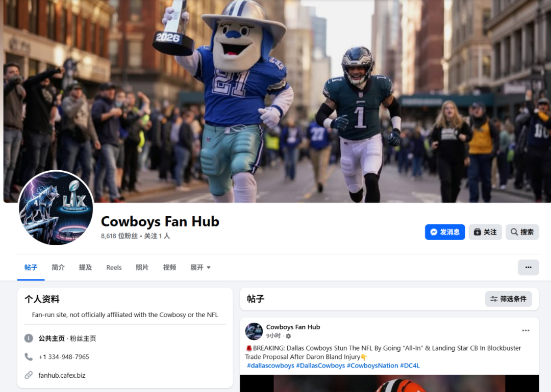Click the #DC4L hashtag link

tap(410, 365)
